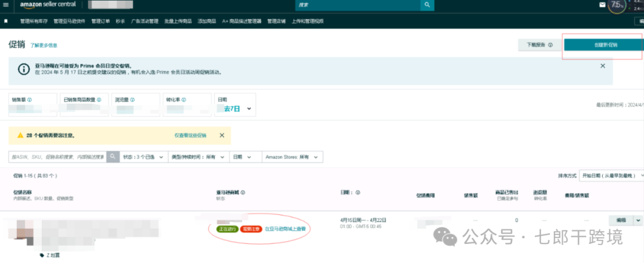Click the 创建新促销 button
This screenshot has height=263, width=644.
point(602,45)
